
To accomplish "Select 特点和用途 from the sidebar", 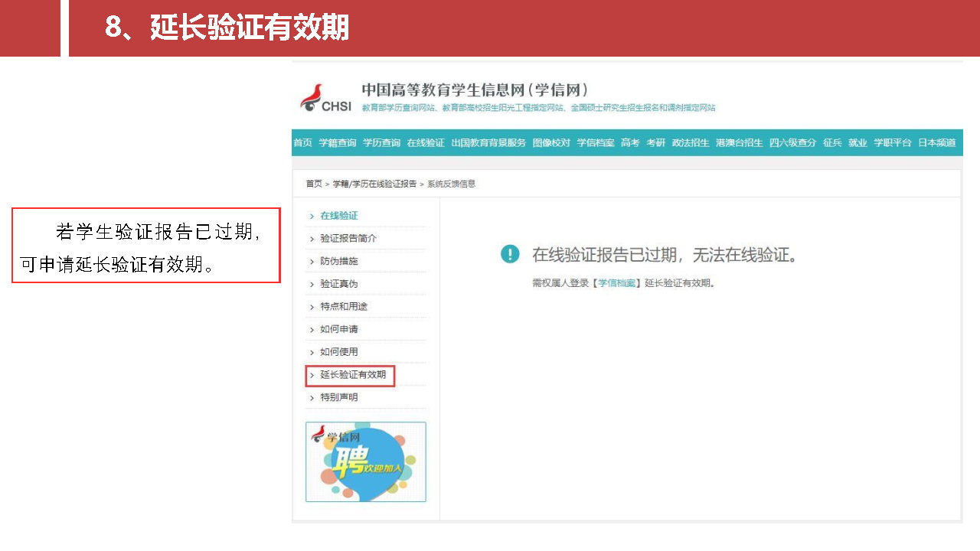I will pyautogui.click(x=344, y=307).
